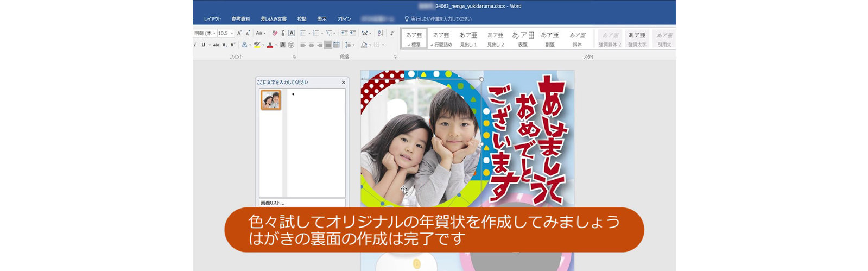Start a bulleted list

pyautogui.click(x=303, y=33)
